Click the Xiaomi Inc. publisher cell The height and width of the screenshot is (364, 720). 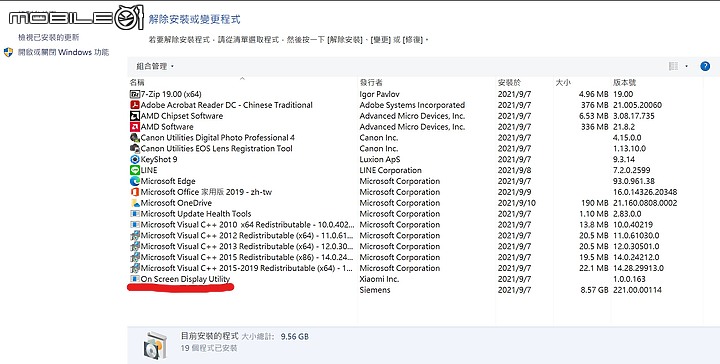click(379, 279)
